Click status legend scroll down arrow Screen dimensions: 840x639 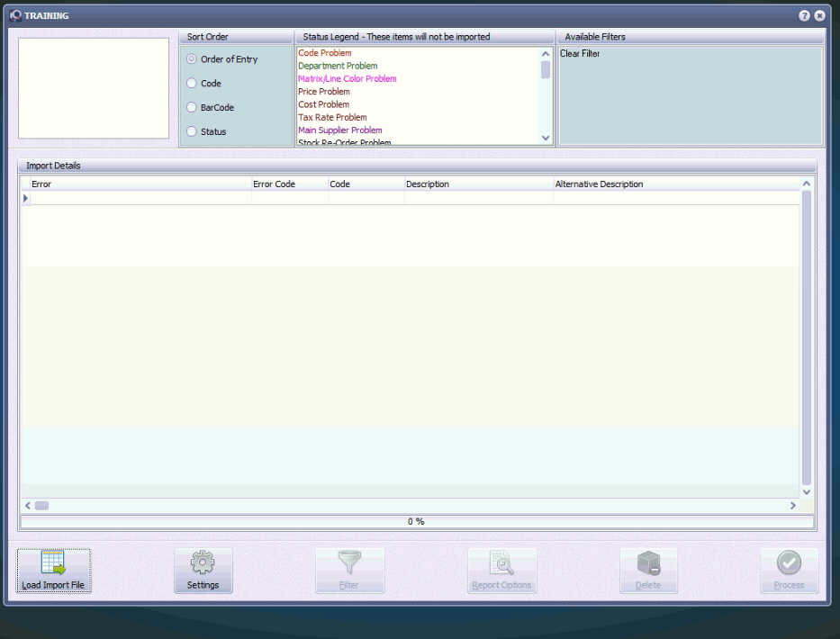pos(546,138)
